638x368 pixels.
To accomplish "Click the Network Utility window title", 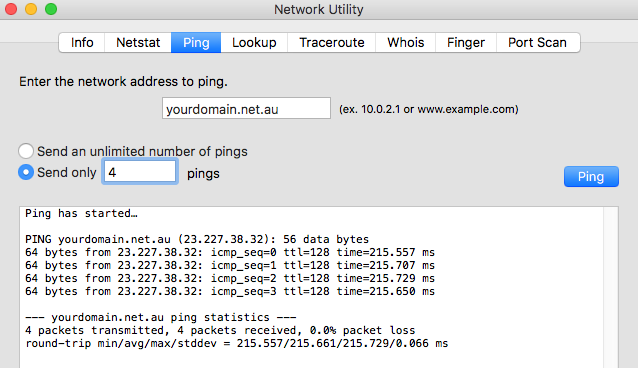I will tap(319, 9).
